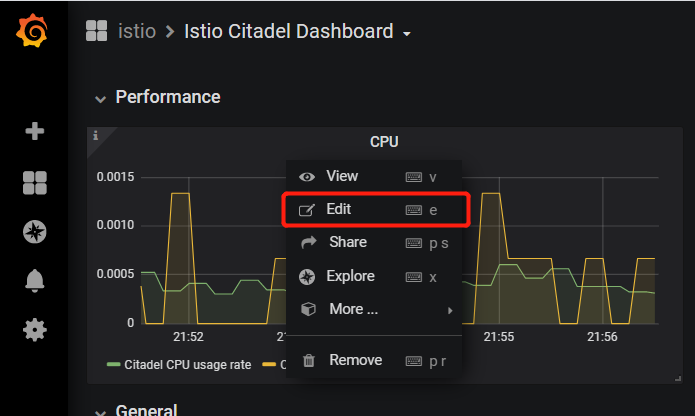695x416 pixels.
Task: Select Share in the panel menu
Action: click(347, 242)
